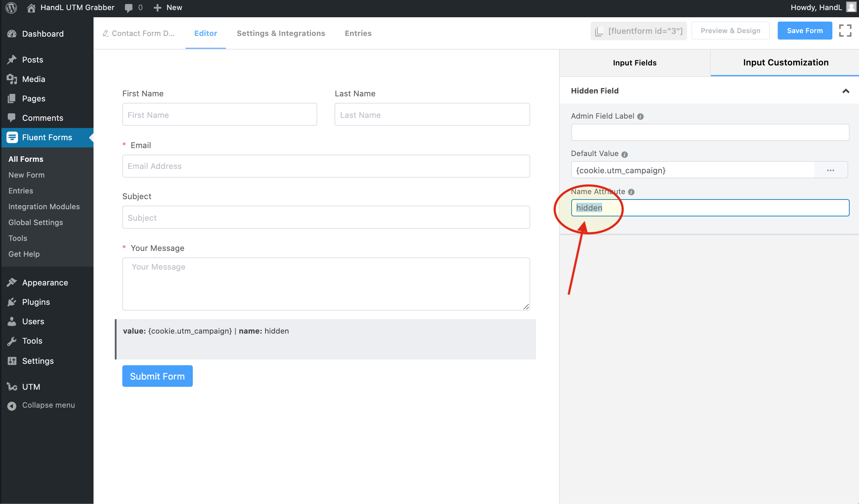Click the Preview & Design button
Viewport: 859px width, 504px height.
[730, 31]
